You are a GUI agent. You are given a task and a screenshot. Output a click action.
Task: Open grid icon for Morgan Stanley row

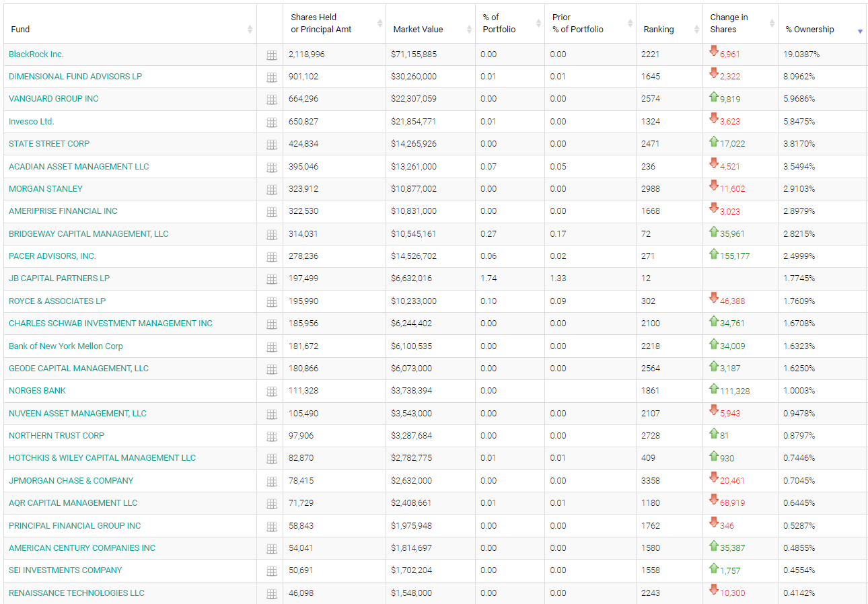272,190
